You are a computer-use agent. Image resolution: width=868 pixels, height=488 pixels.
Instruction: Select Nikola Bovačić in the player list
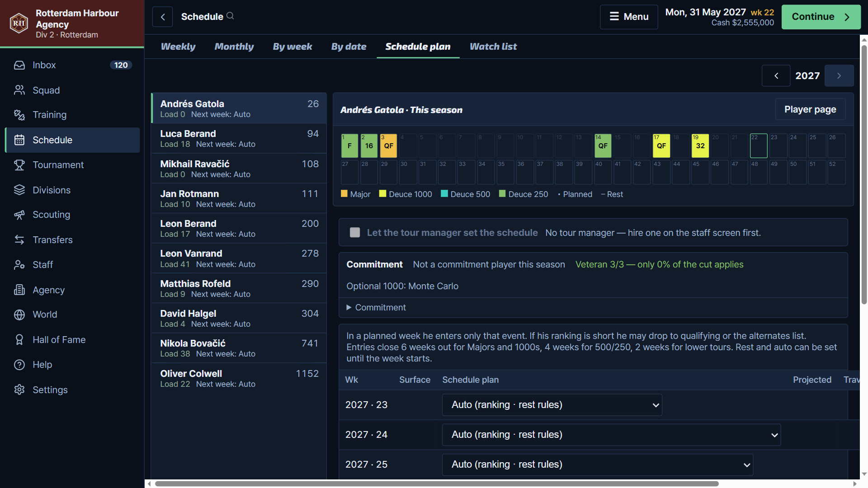[x=239, y=348]
